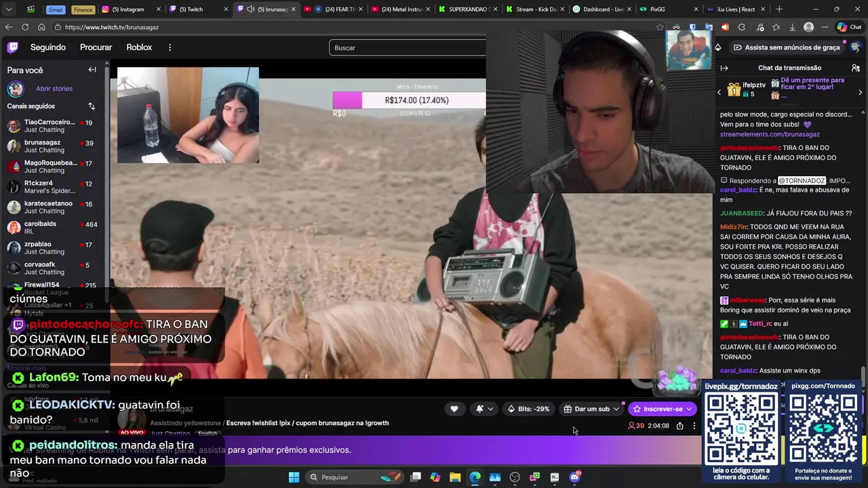
Task: Open chat community members icon
Action: tap(856, 68)
